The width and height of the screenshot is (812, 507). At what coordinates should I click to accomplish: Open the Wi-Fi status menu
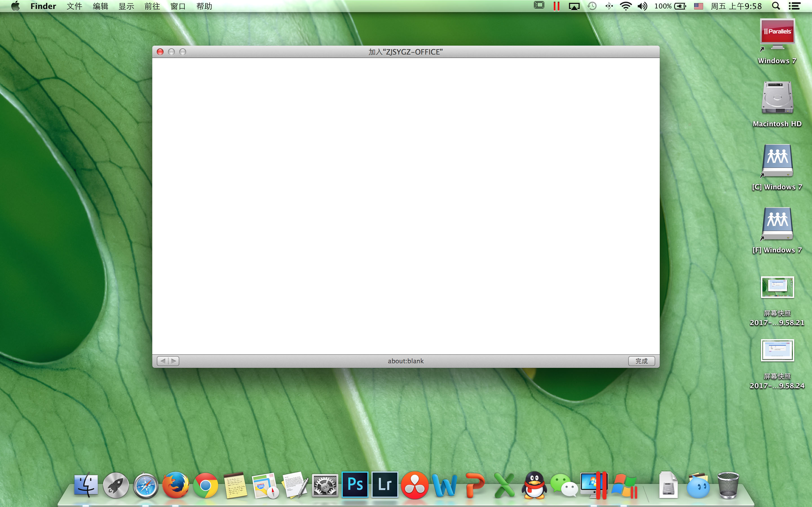pos(625,6)
